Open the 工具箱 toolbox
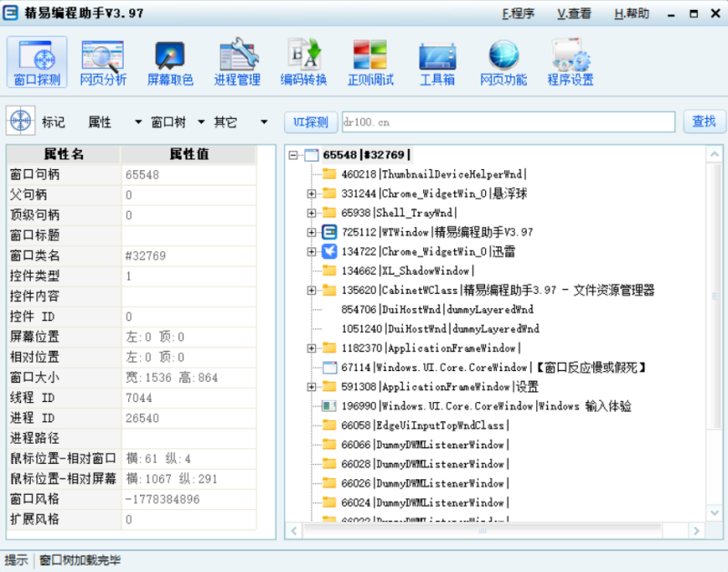This screenshot has height=572, width=728. click(x=438, y=62)
